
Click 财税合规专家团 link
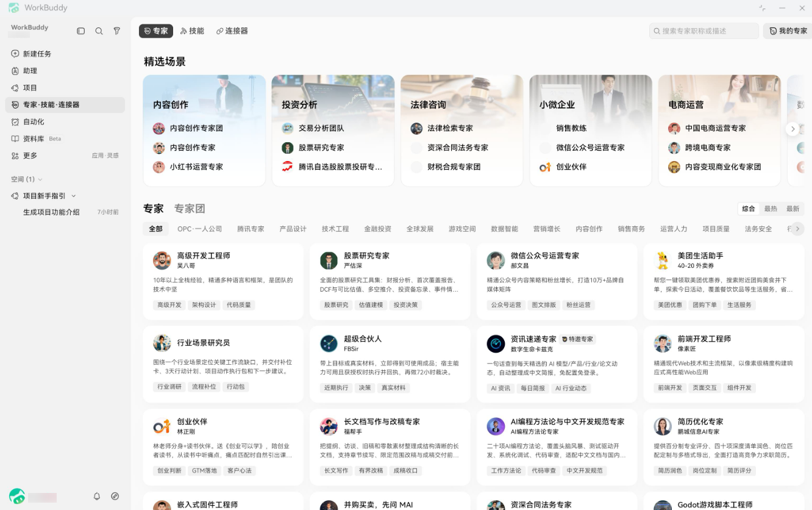point(454,167)
